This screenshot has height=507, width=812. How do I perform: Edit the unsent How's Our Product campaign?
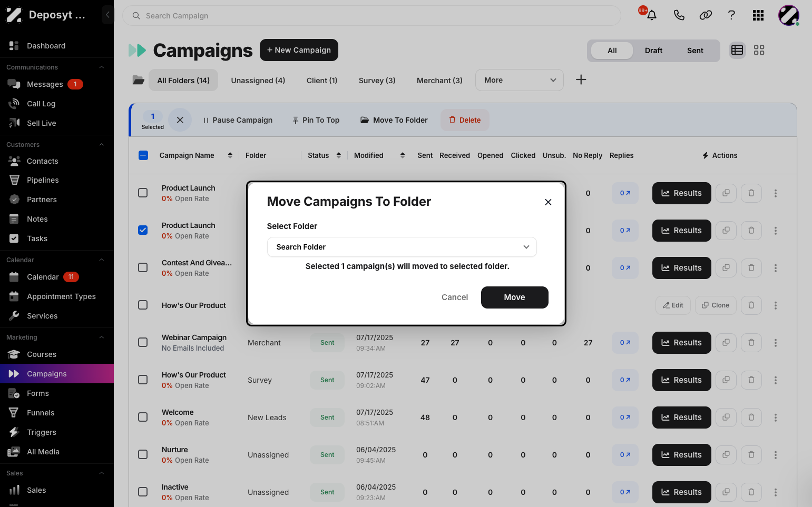coord(673,305)
